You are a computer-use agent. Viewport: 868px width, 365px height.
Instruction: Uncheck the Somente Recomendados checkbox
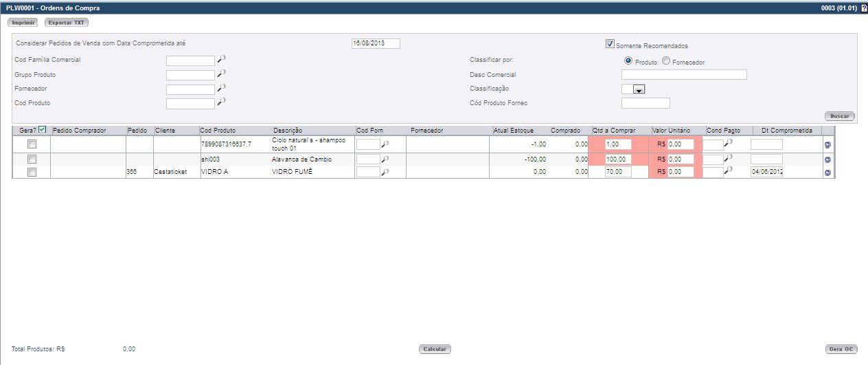click(610, 45)
